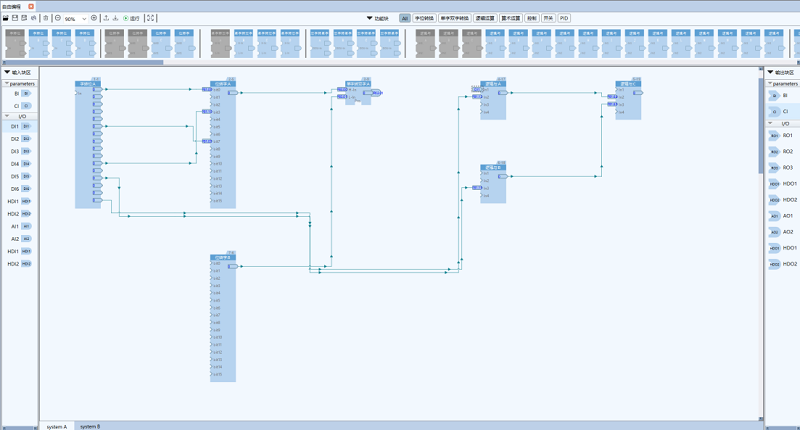Collapse the output I/O section

[x=770, y=123]
